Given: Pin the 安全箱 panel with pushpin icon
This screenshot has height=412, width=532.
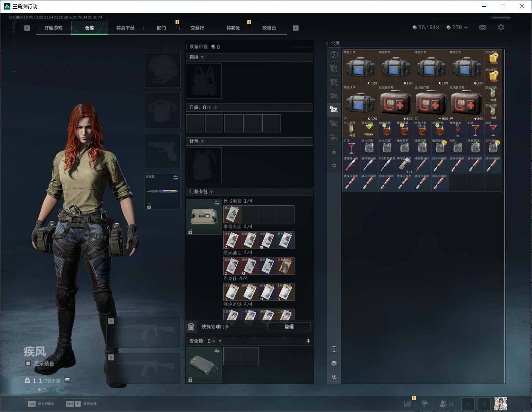Looking at the screenshot, I should [308, 341].
